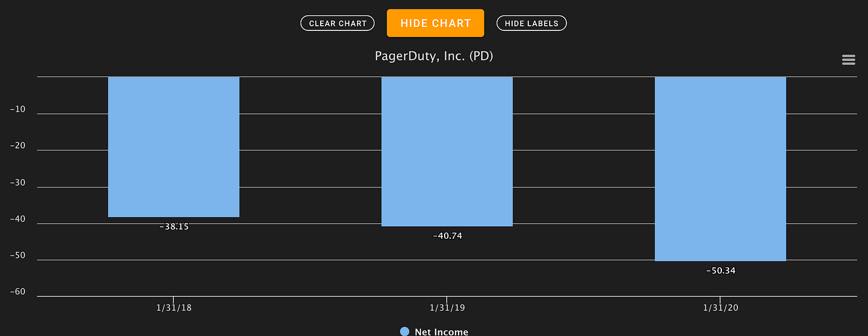The image size is (868, 336).
Task: Click the -50 y-axis label
Action: 17,255
